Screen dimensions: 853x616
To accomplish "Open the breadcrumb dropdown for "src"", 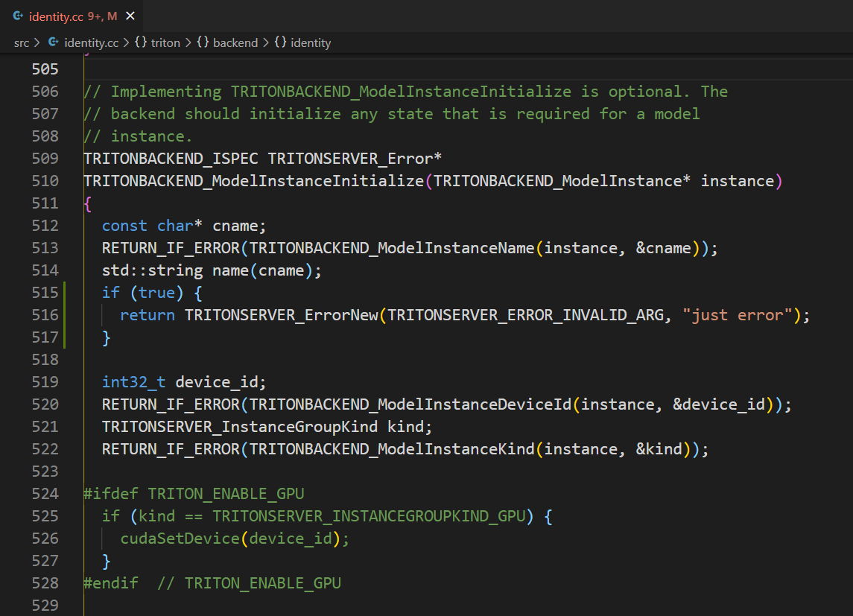I will point(20,42).
